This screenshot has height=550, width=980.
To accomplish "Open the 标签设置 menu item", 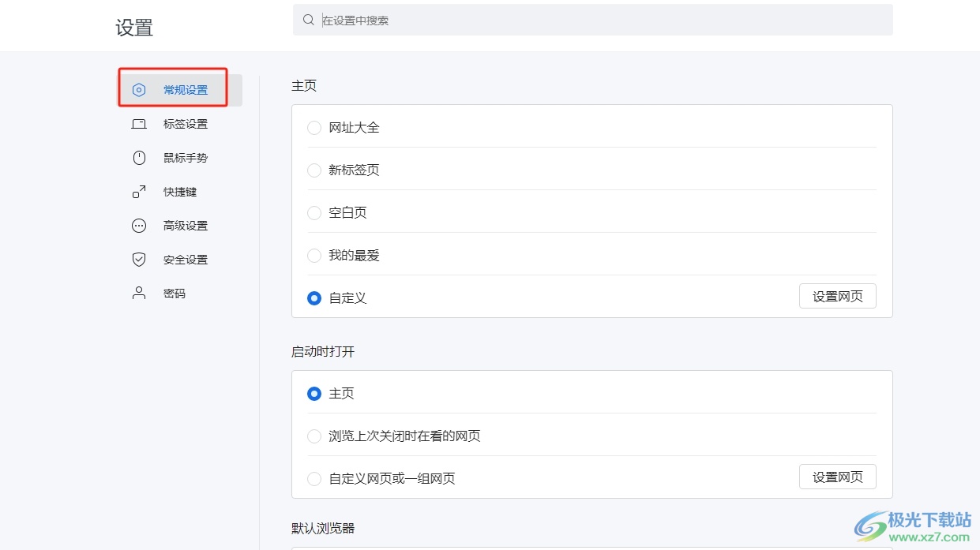I will pyautogui.click(x=185, y=124).
